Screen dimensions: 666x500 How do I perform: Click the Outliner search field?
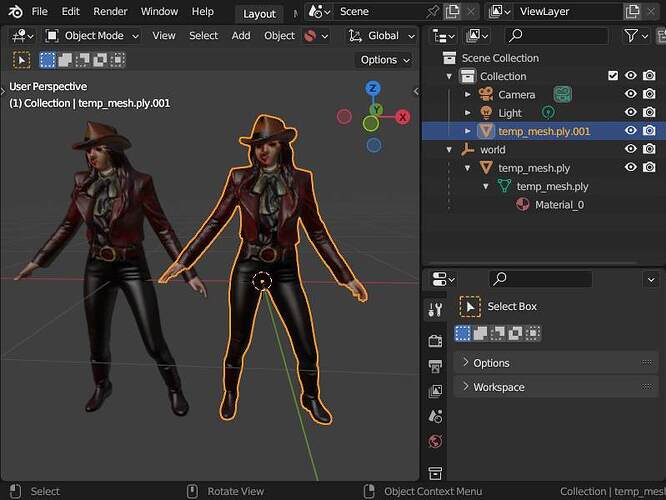(556, 36)
